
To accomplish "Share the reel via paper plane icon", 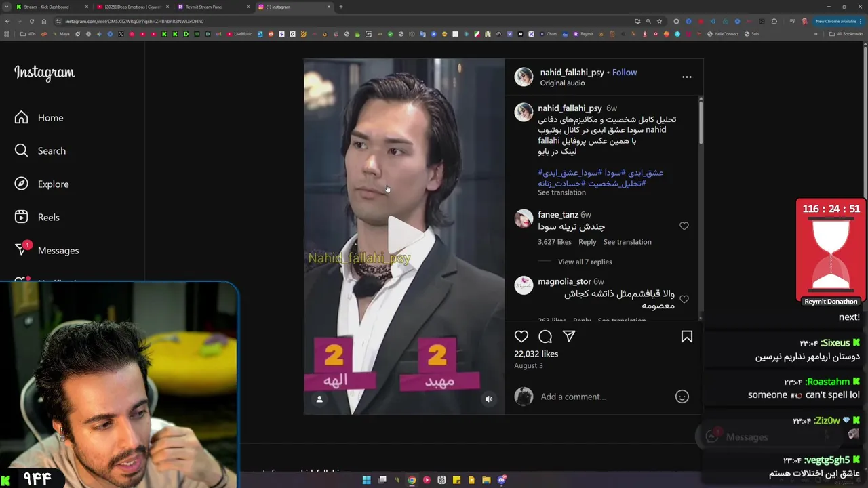I will [569, 336].
